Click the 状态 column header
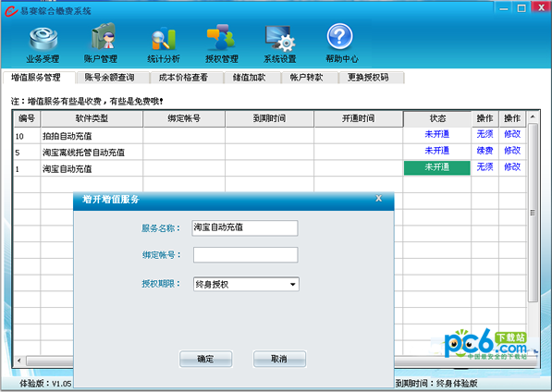The image size is (552, 392). click(x=437, y=118)
